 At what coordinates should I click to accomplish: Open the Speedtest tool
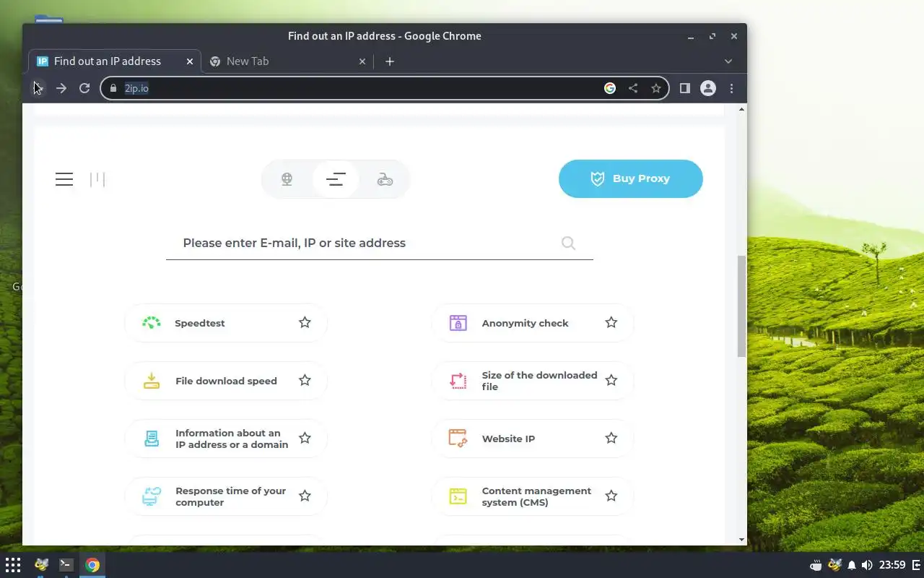pos(225,323)
